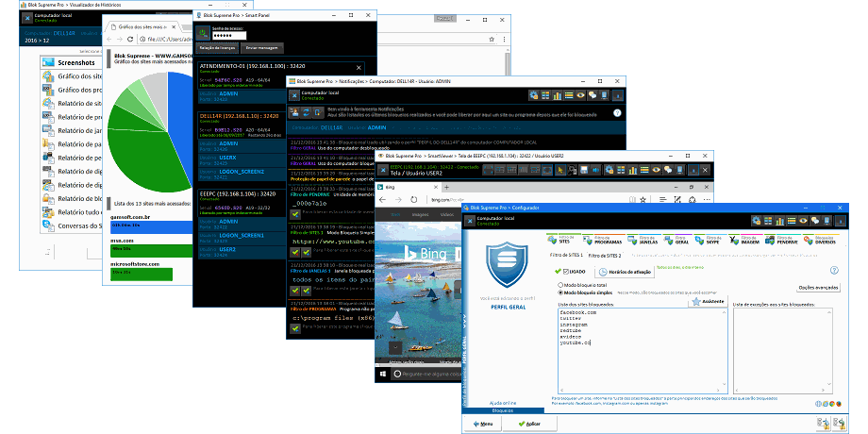Open eye viewer icon in Configurador header
868x434 pixels.
pyautogui.click(x=804, y=221)
